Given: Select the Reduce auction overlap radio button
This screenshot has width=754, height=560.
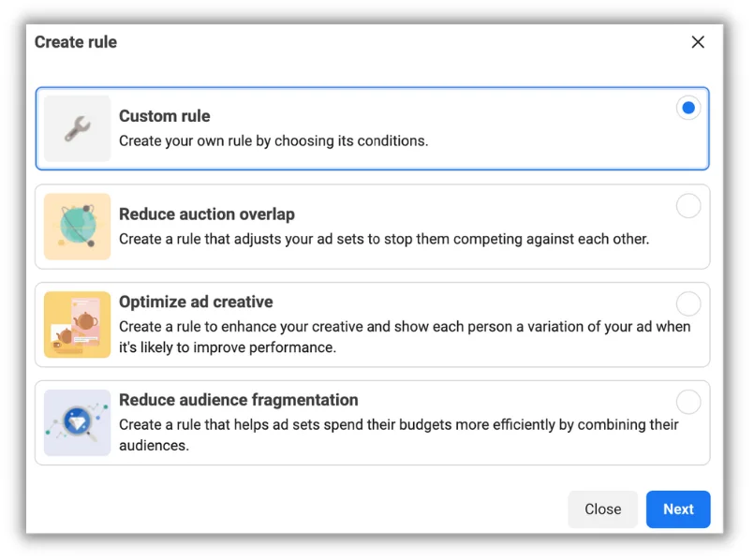Looking at the screenshot, I should tap(688, 206).
